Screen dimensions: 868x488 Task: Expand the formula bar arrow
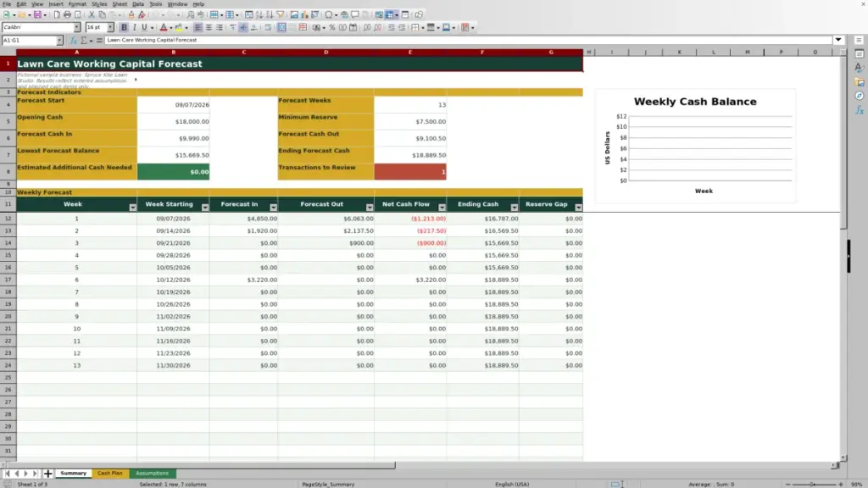pyautogui.click(x=838, y=40)
